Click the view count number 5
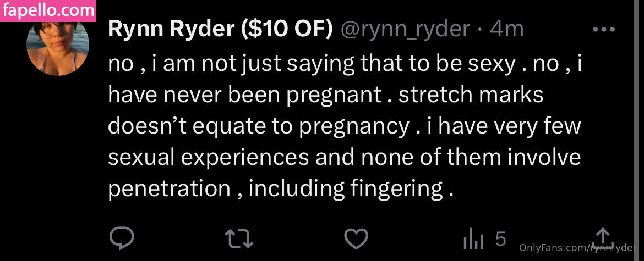This screenshot has width=644, height=261. pos(500,238)
